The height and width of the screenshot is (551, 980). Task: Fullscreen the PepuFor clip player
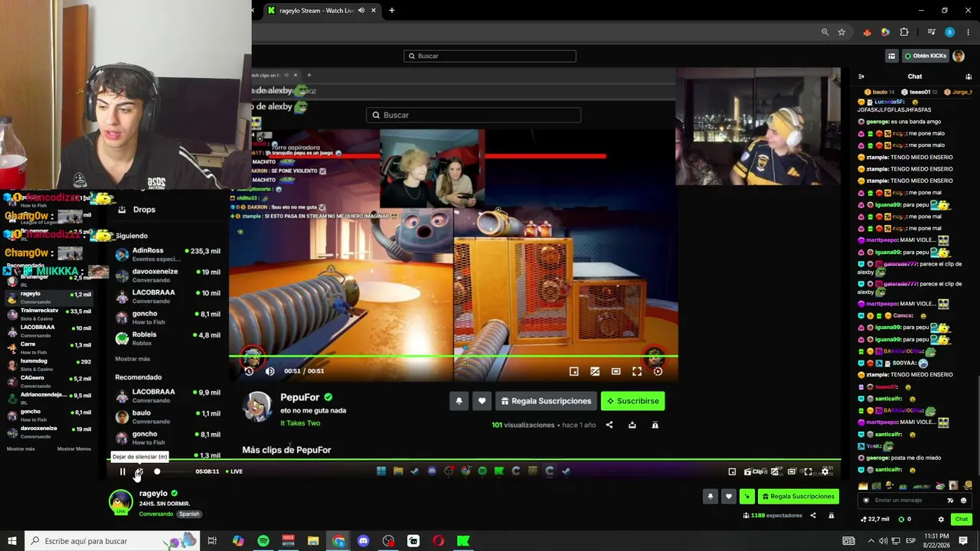(x=637, y=371)
